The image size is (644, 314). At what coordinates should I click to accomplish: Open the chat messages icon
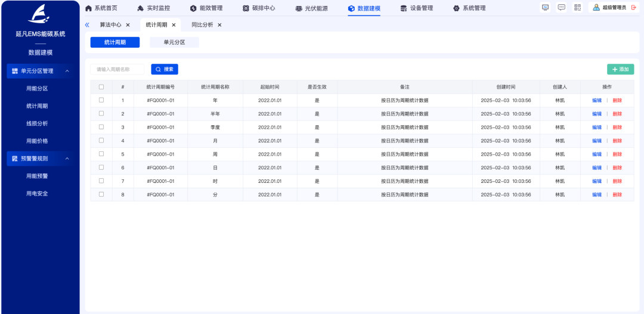point(561,8)
